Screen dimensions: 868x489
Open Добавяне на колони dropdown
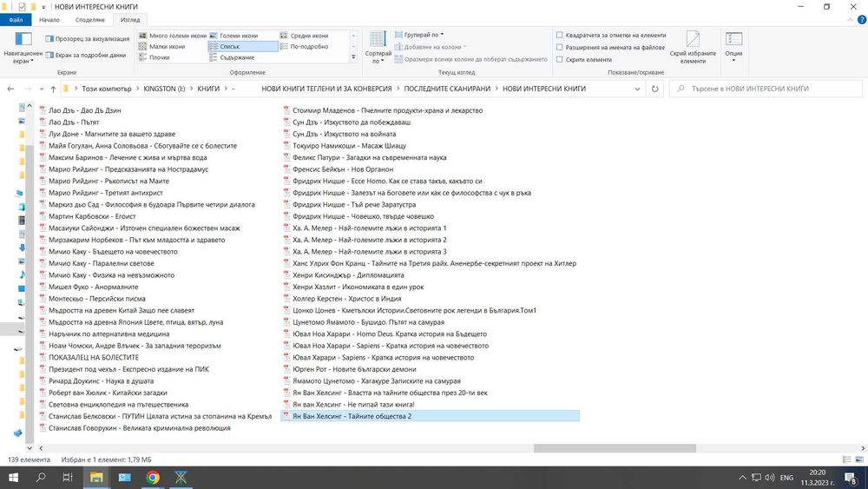coord(431,47)
